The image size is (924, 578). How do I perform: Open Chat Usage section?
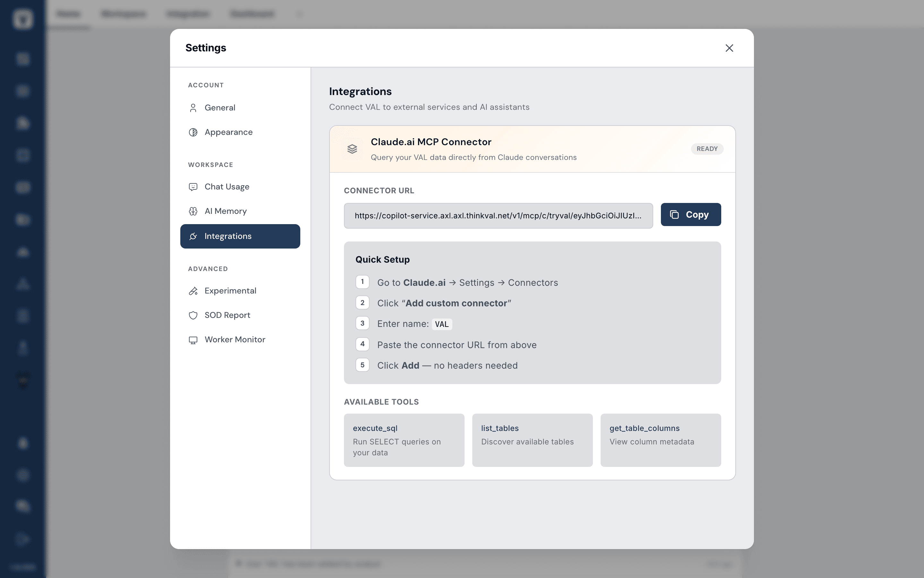click(x=240, y=187)
